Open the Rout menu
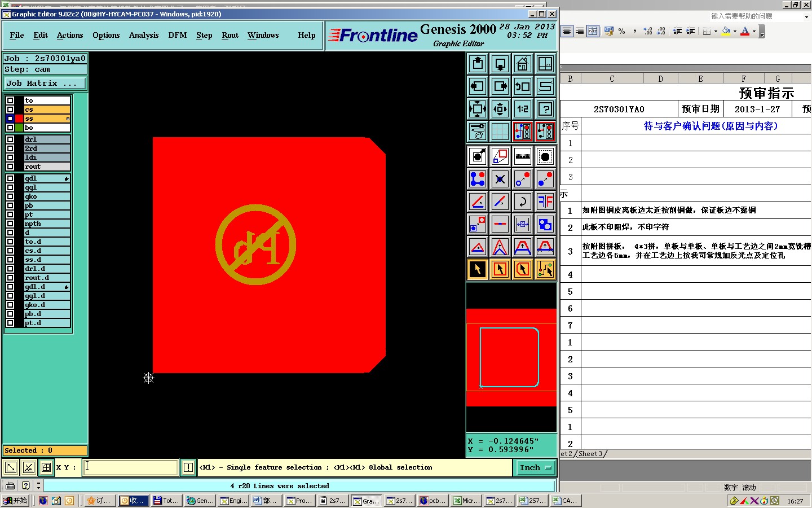 point(230,35)
